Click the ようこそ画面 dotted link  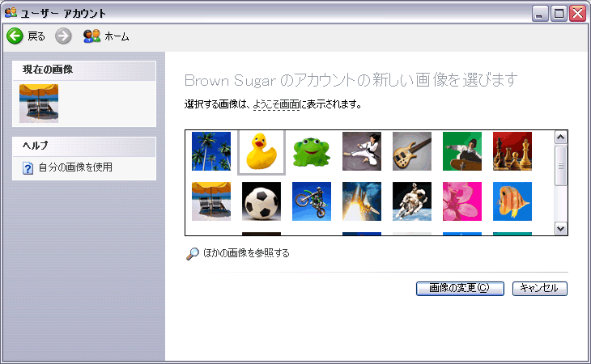[x=276, y=104]
